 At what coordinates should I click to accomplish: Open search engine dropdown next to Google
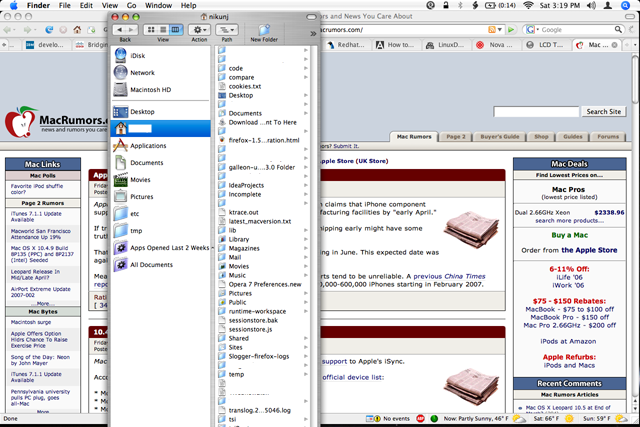click(x=531, y=29)
